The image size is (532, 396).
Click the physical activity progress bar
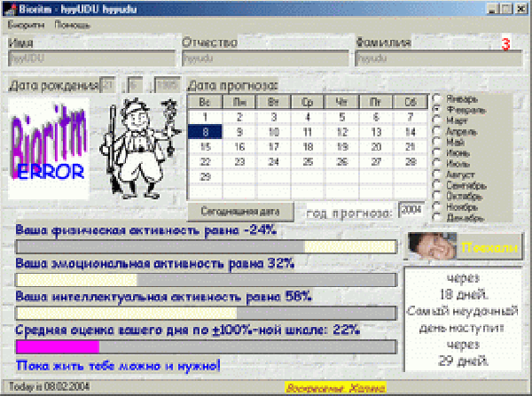tap(207, 247)
